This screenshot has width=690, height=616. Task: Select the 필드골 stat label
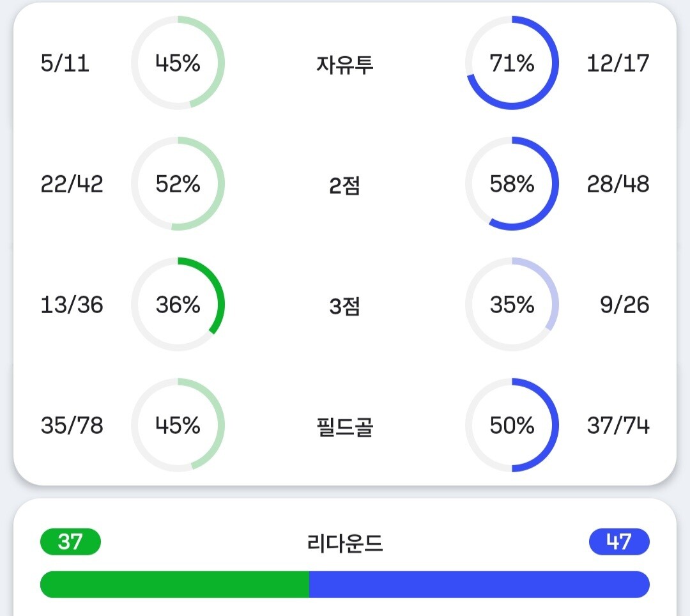tap(344, 427)
